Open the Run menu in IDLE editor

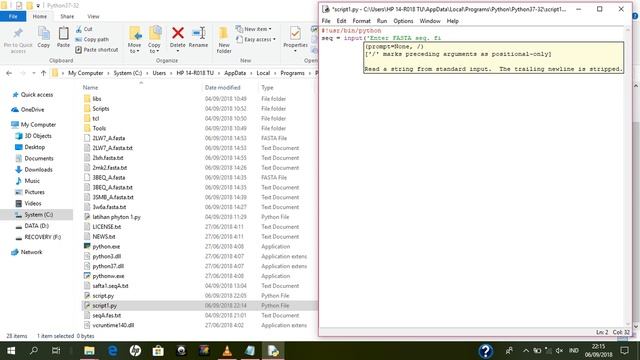[x=382, y=21]
